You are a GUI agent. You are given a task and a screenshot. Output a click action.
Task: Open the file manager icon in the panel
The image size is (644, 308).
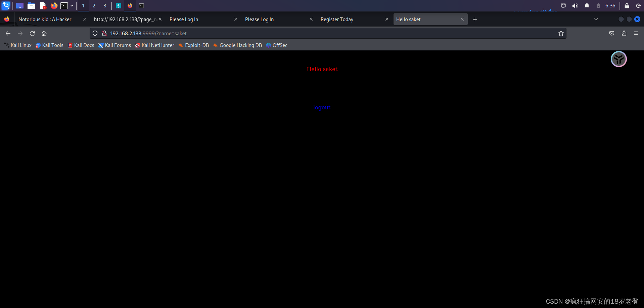click(31, 6)
